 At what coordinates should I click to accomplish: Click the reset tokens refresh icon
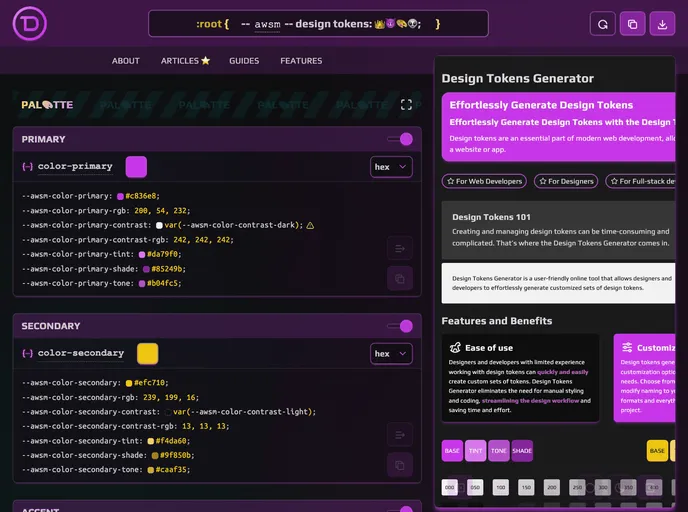pos(602,24)
